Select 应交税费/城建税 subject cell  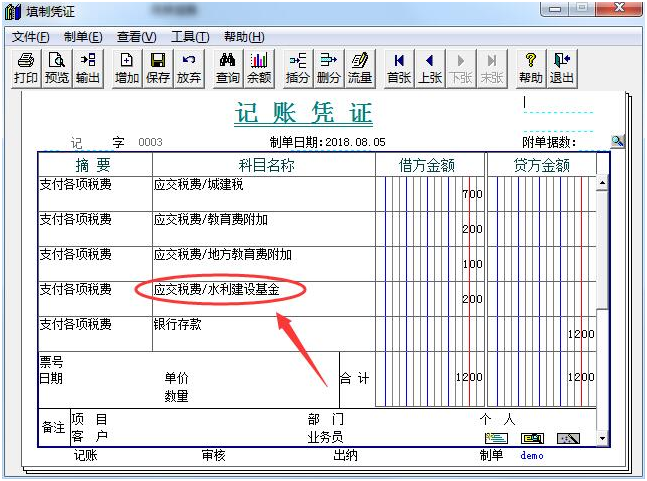[264, 194]
